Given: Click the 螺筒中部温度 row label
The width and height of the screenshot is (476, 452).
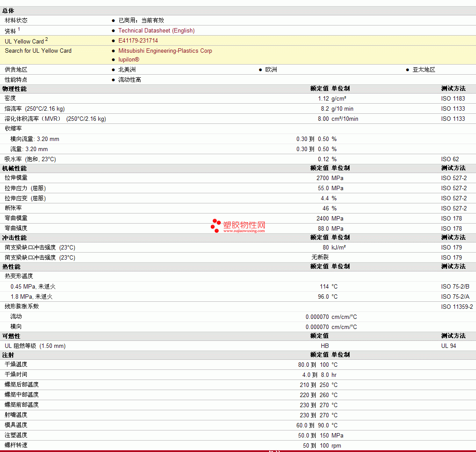Looking at the screenshot, I should (x=22, y=394).
